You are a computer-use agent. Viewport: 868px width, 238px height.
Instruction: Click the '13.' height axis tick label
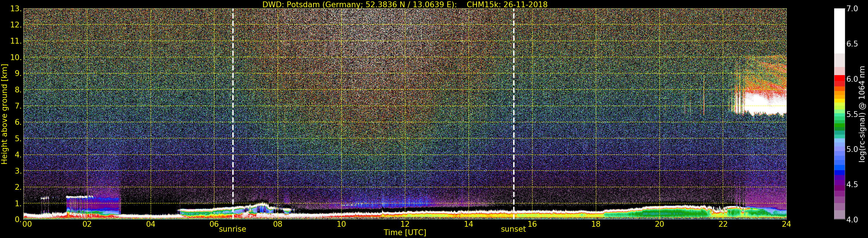16,9
